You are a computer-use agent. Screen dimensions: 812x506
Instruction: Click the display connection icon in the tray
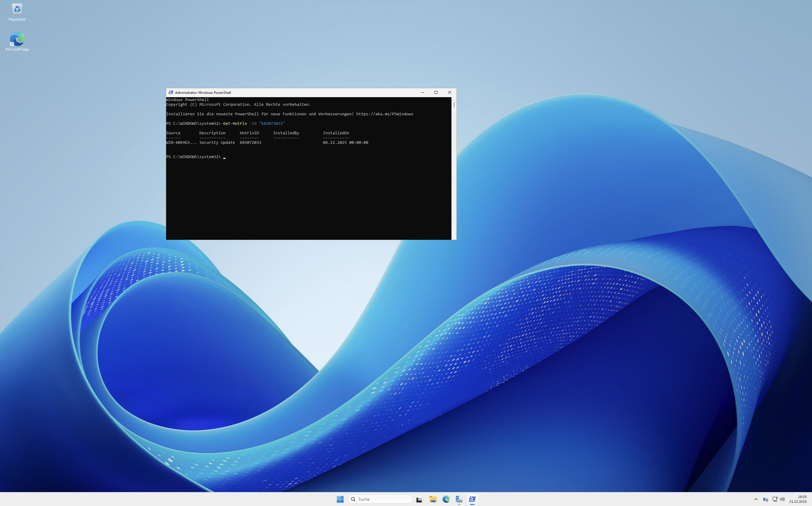click(x=775, y=499)
